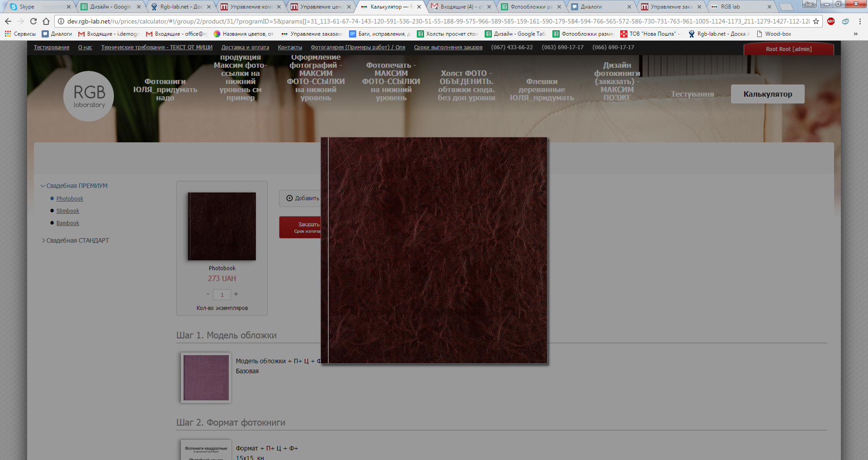Screen dimensions: 868x460
Task: Open Chrome three-dot menu
Action: (860, 21)
